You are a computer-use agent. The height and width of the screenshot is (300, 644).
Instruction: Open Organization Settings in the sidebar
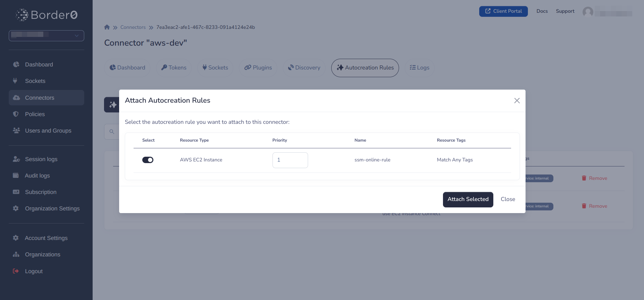click(46, 208)
